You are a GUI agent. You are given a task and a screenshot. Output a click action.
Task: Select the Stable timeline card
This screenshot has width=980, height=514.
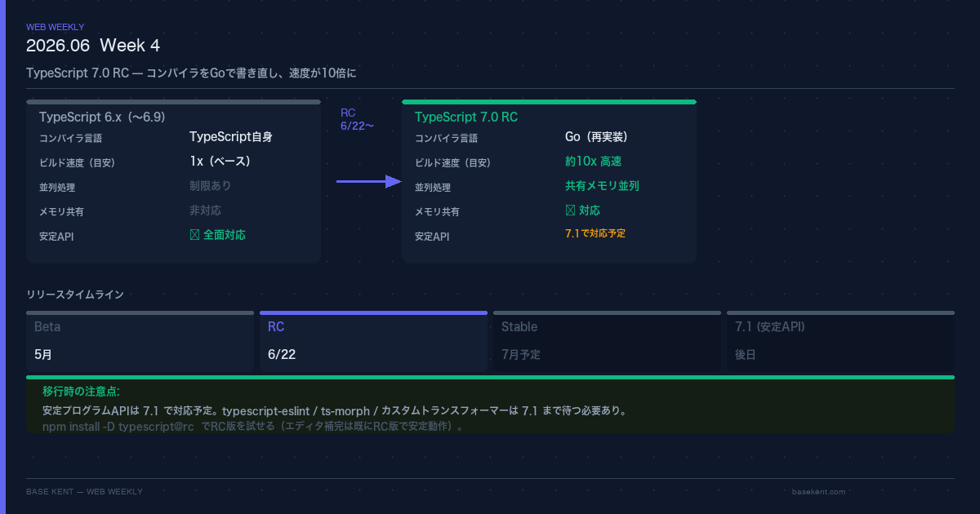[x=607, y=341]
